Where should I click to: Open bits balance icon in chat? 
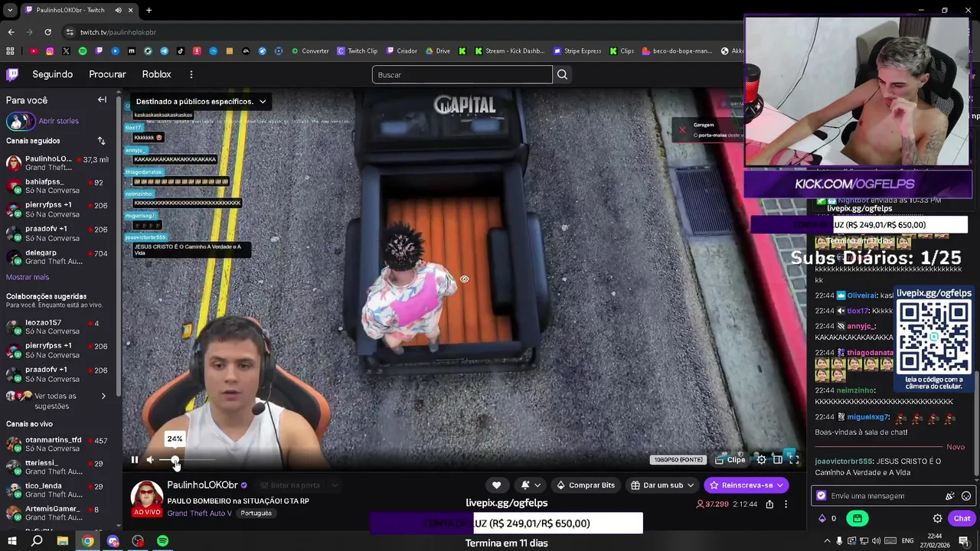[x=828, y=518]
